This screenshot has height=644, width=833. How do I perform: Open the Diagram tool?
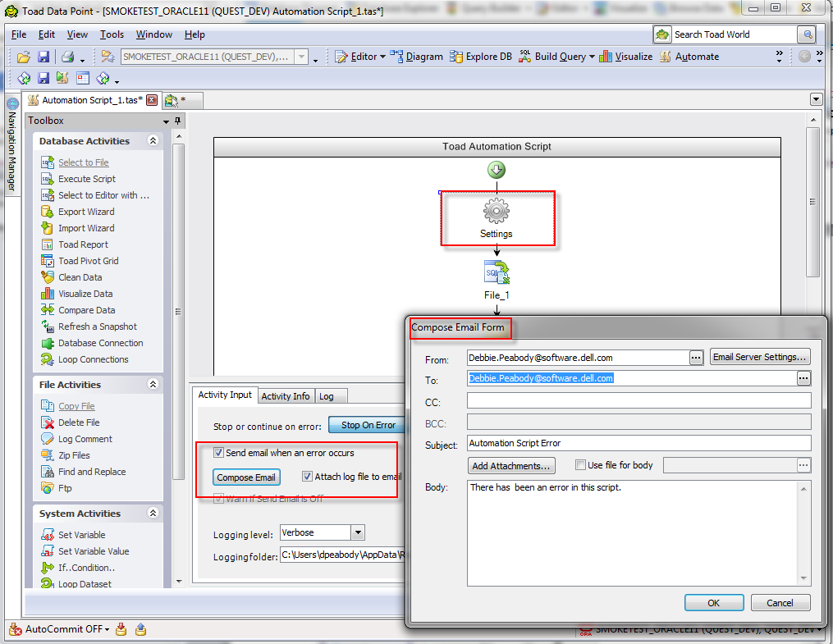(417, 57)
